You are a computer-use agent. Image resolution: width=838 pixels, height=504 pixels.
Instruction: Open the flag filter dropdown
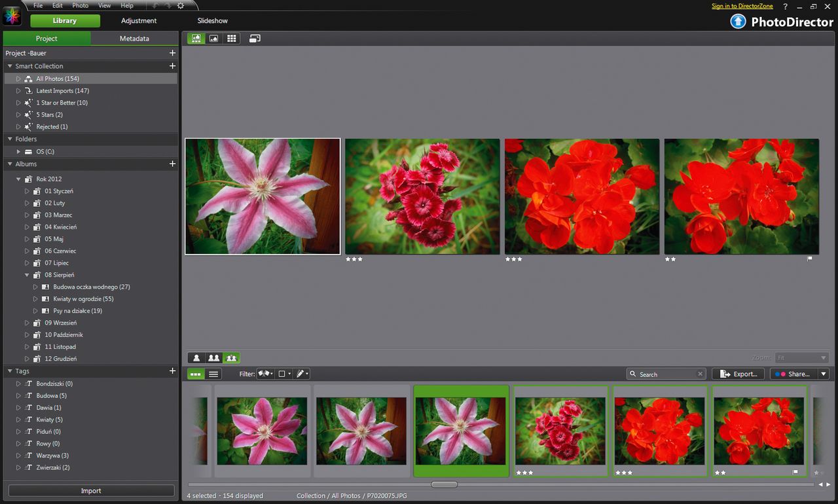tap(265, 374)
